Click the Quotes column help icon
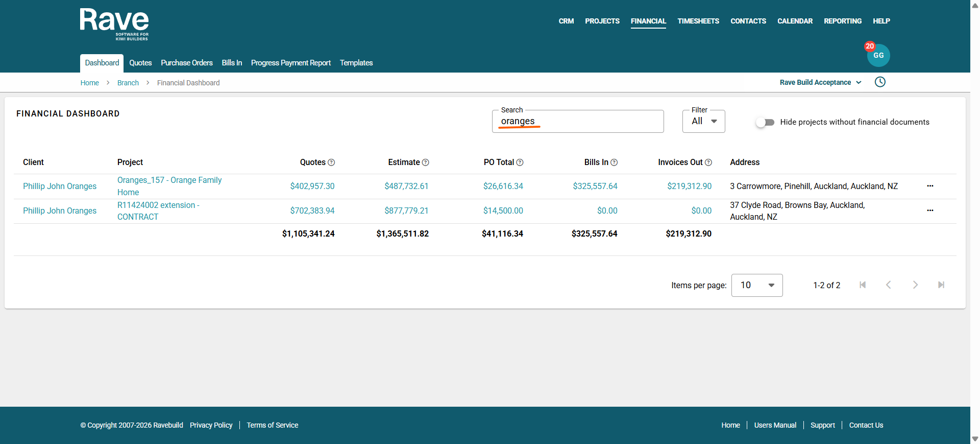The image size is (980, 444). [331, 162]
